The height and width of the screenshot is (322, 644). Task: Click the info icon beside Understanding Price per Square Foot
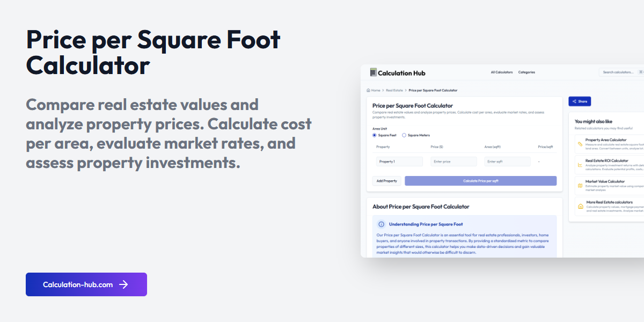click(x=382, y=224)
